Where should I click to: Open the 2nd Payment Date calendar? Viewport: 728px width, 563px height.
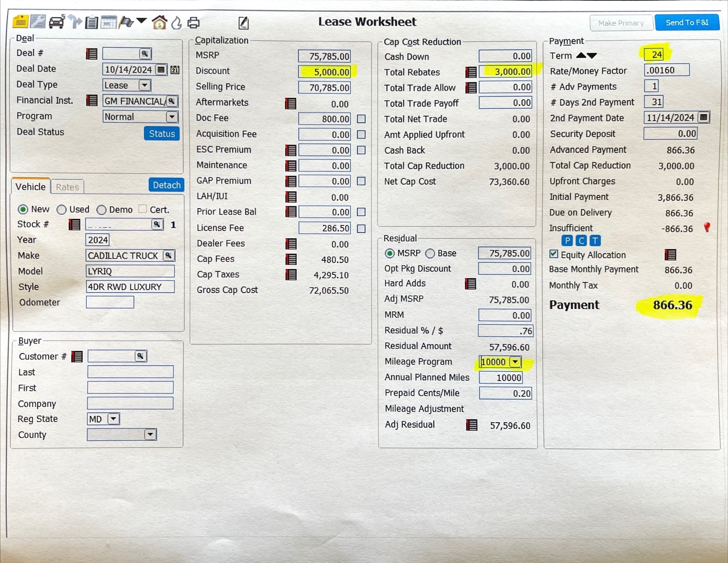704,117
